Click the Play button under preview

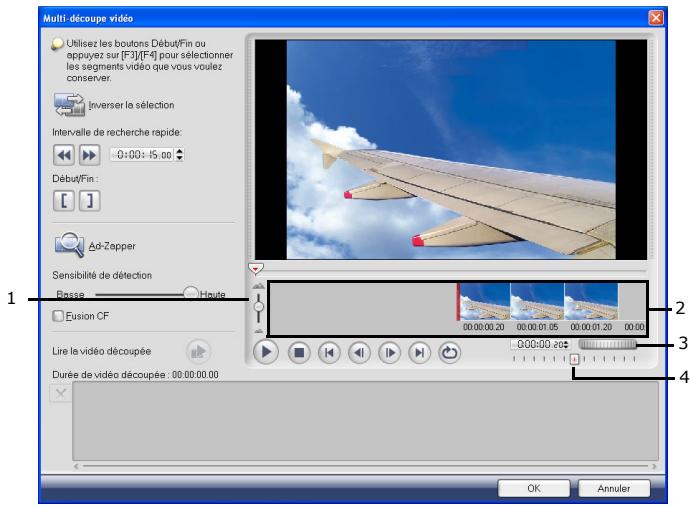266,352
